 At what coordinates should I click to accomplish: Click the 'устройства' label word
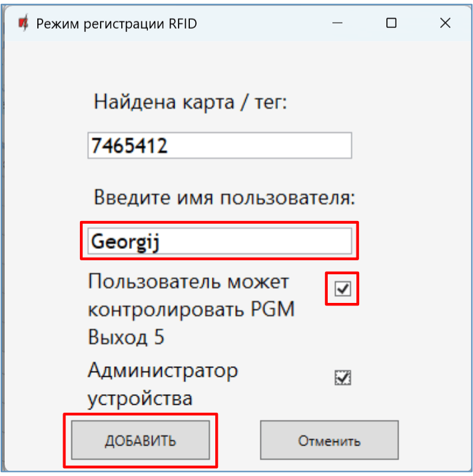coord(140,398)
